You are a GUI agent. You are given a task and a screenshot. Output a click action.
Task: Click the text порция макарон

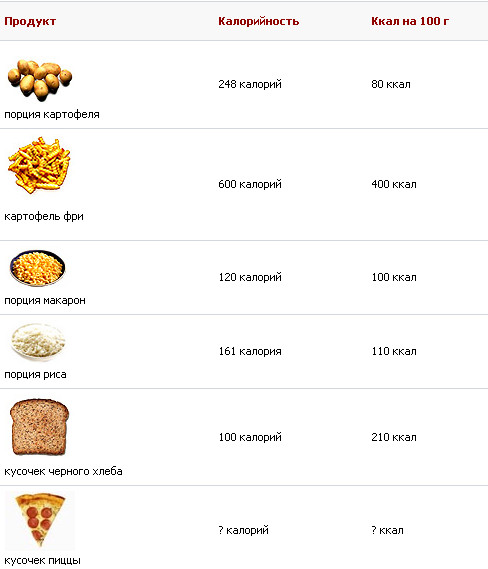coord(45,300)
